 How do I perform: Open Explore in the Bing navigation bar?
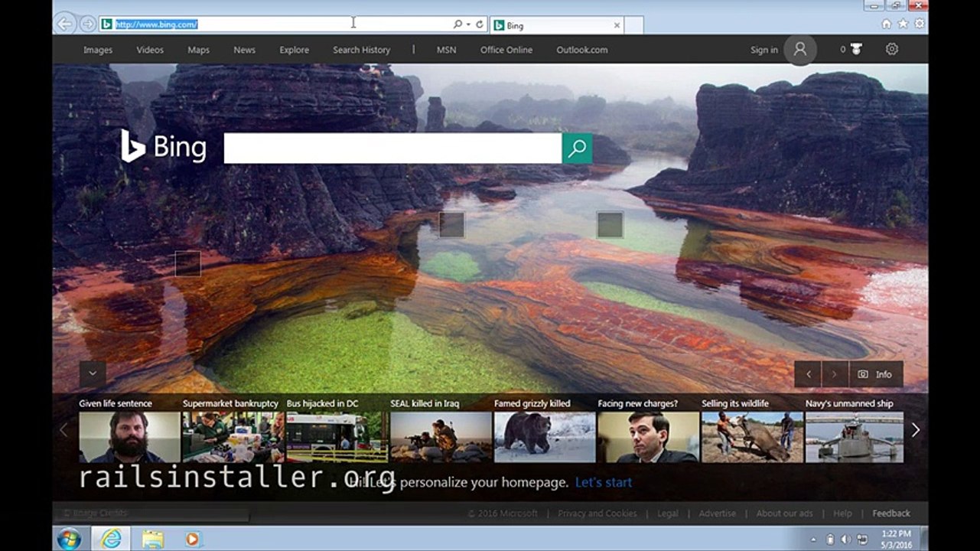click(x=295, y=50)
